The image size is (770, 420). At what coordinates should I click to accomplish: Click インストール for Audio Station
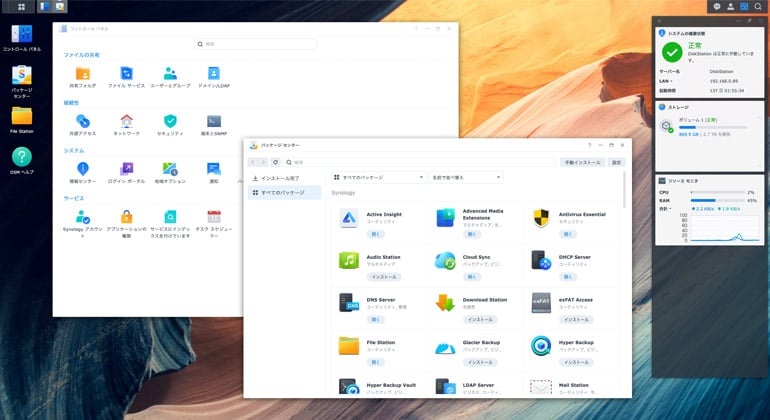384,277
